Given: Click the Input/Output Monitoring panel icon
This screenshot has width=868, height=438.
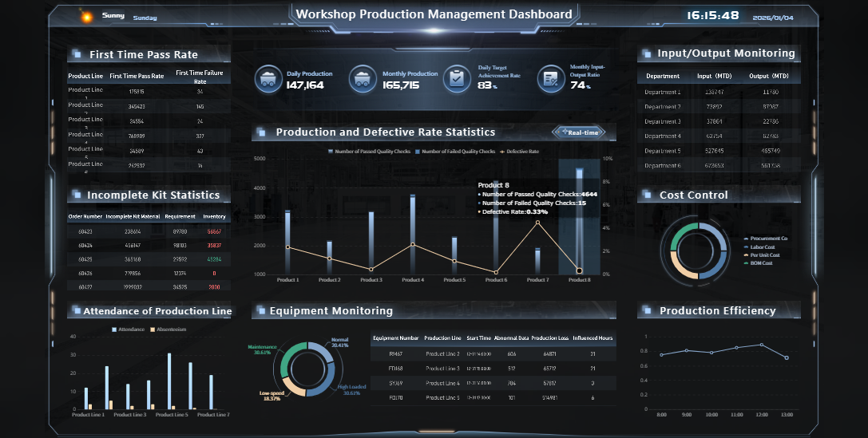Looking at the screenshot, I should click(647, 53).
